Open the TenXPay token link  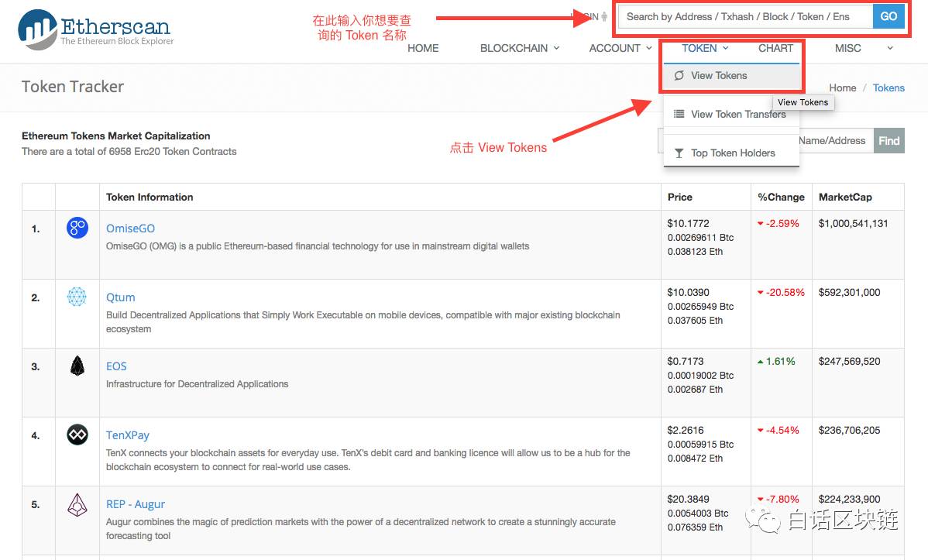click(x=127, y=435)
